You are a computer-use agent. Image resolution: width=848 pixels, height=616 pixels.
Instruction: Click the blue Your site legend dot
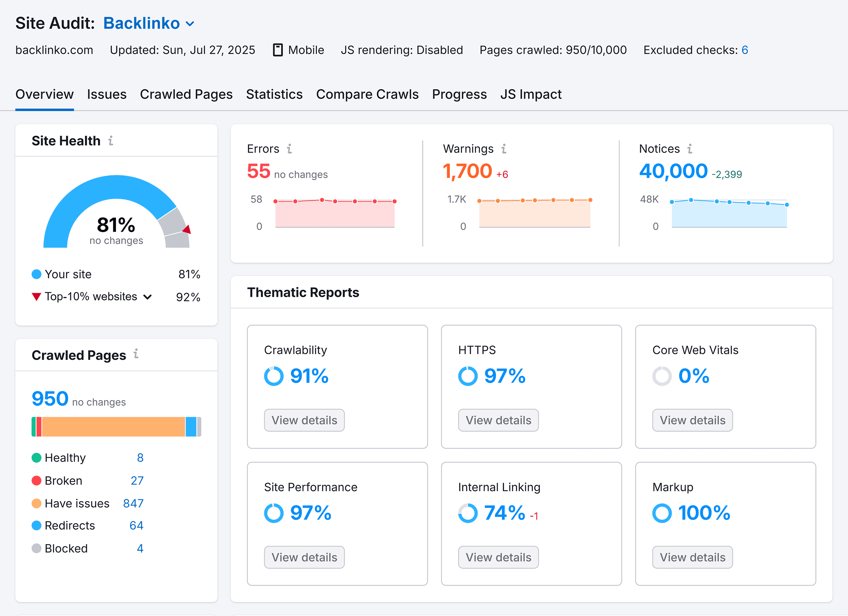pyautogui.click(x=36, y=274)
